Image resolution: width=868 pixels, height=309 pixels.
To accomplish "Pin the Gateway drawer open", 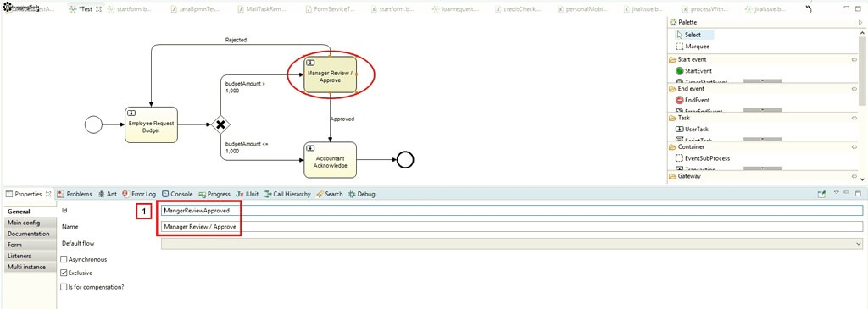I will pos(854,176).
